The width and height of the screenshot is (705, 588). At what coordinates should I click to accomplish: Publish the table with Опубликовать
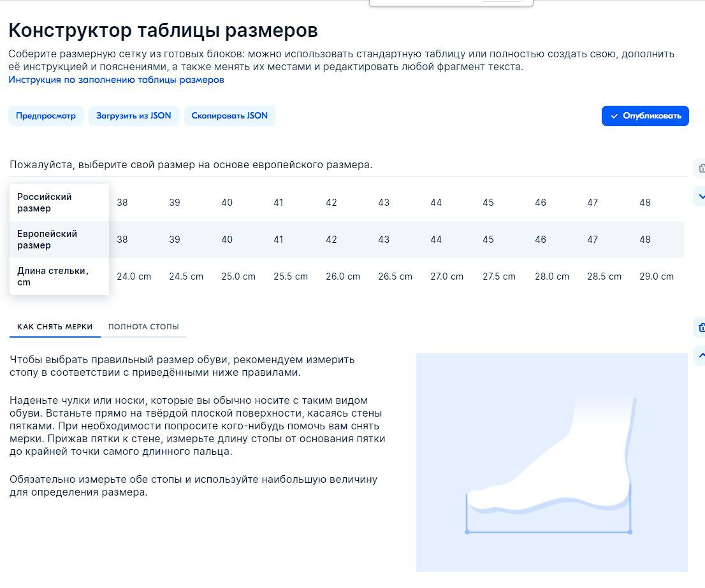(644, 116)
